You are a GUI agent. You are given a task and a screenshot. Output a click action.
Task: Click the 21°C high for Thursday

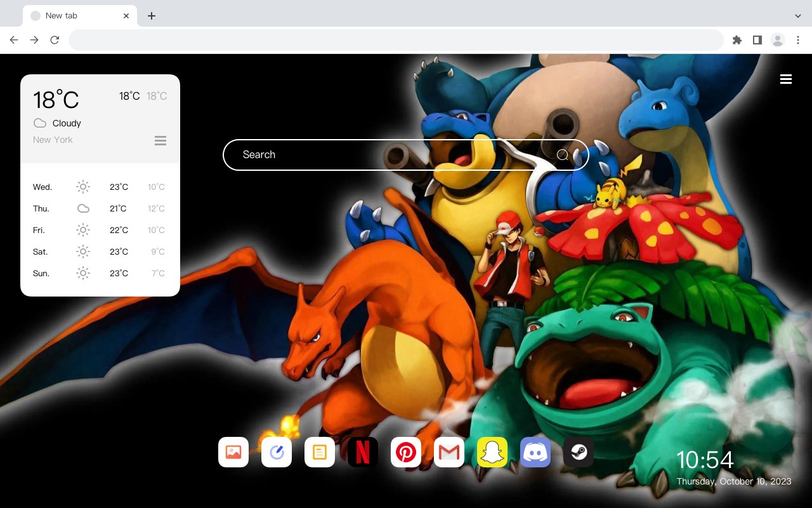[118, 209]
